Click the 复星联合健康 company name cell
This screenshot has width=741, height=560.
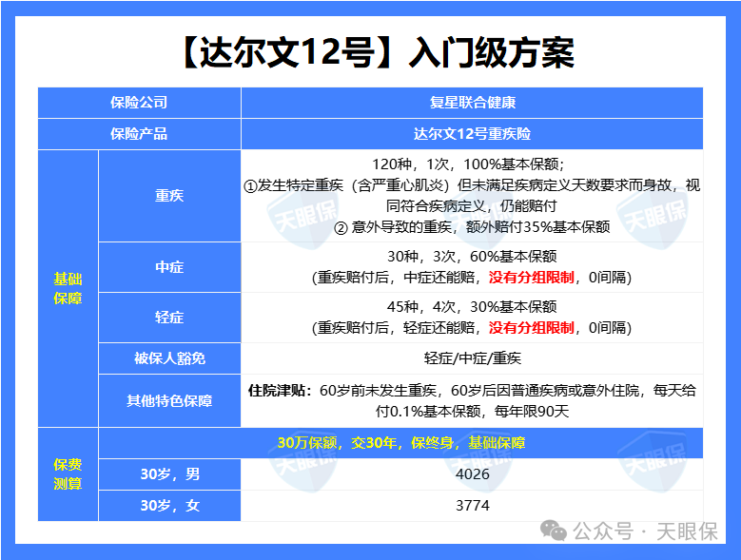click(x=472, y=103)
